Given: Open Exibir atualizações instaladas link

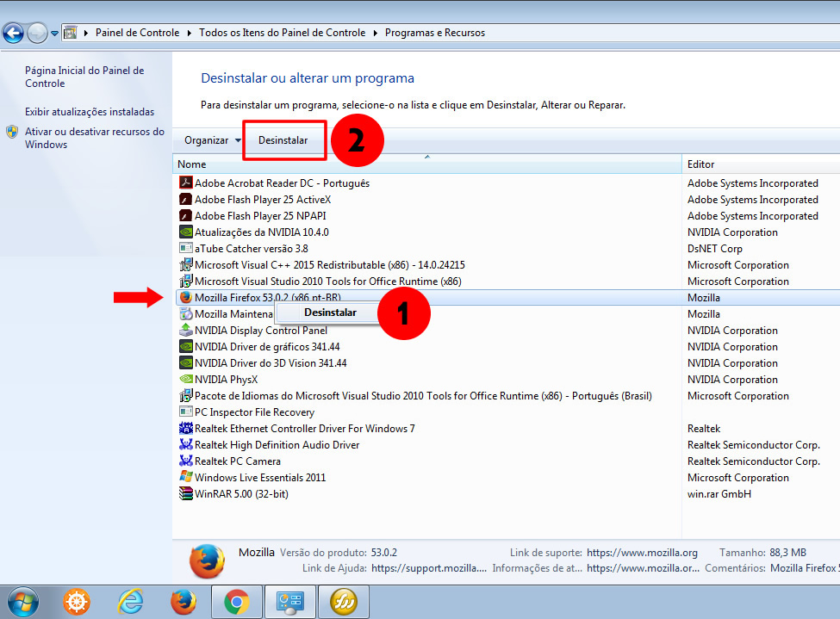Looking at the screenshot, I should [x=90, y=112].
